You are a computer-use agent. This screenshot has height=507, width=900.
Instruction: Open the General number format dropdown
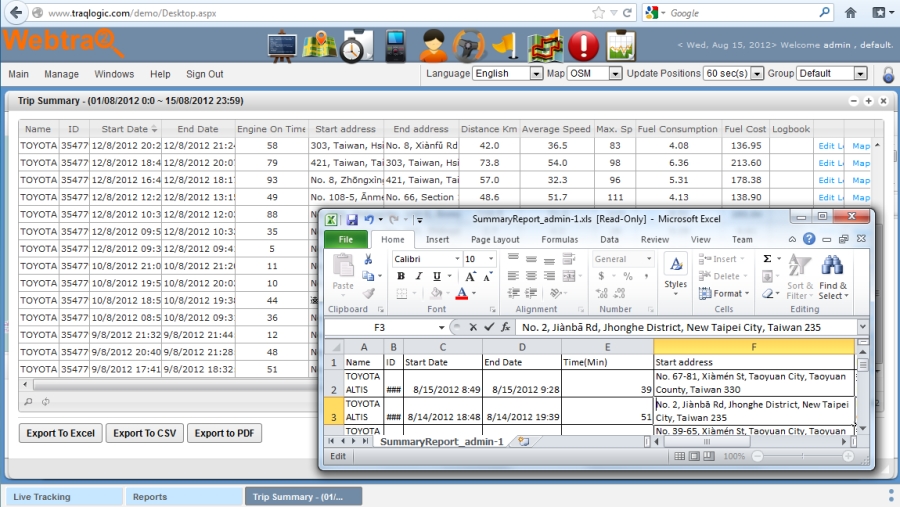(x=649, y=259)
